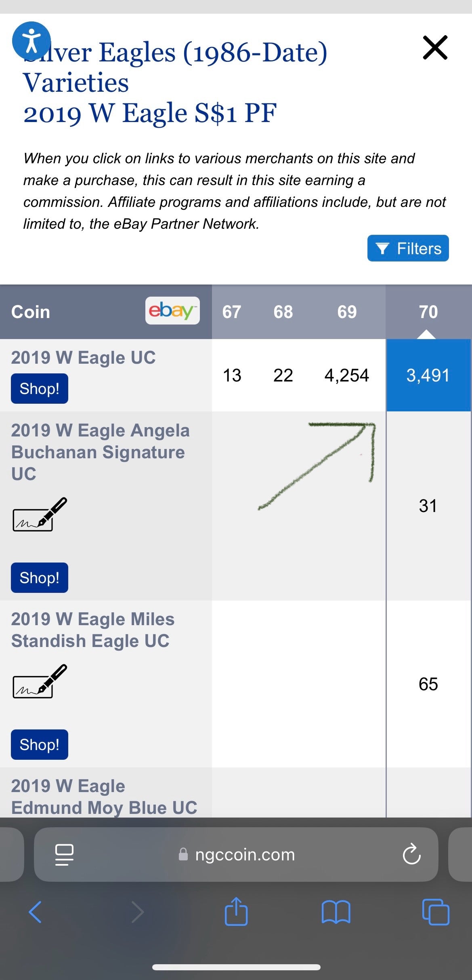
Task: Shop for Miles Standish Eagle coin
Action: point(40,745)
